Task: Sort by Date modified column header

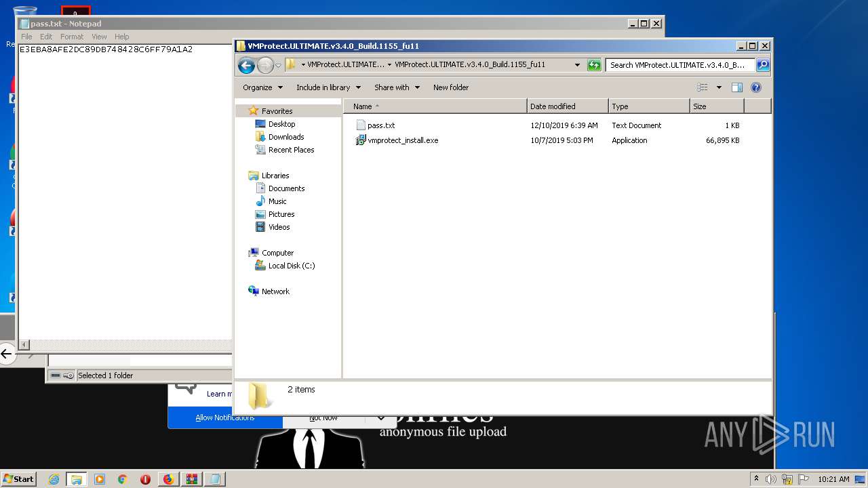Action: tap(568, 106)
